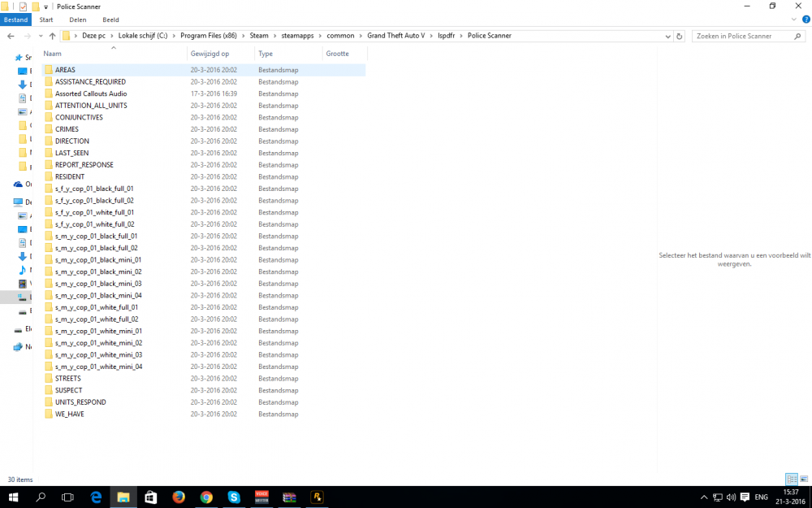Select the CRIMES folder
Image resolution: width=812 pixels, height=508 pixels.
(67, 129)
